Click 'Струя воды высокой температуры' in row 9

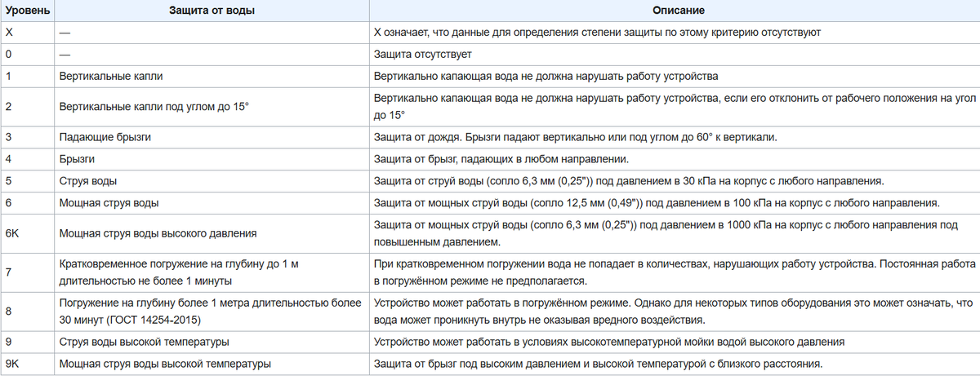click(x=211, y=342)
